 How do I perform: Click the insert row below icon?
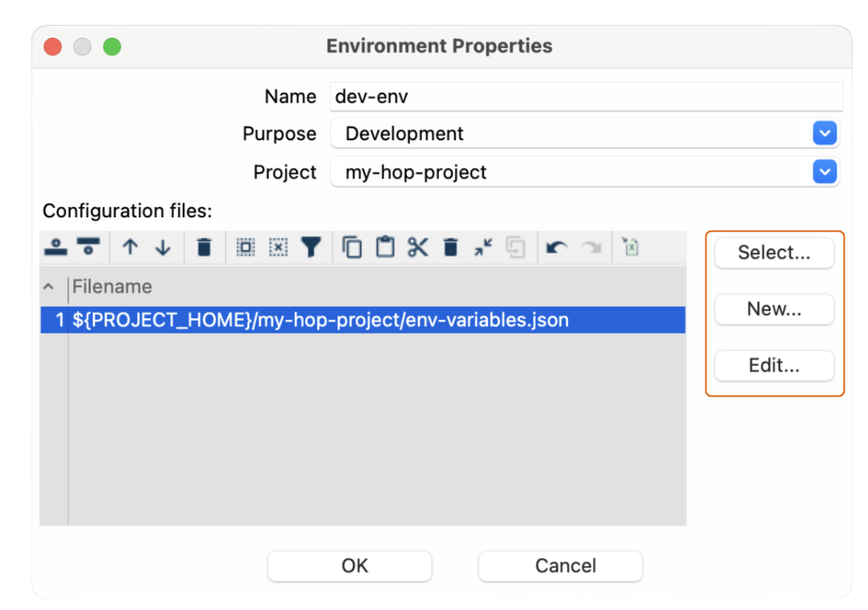87,248
